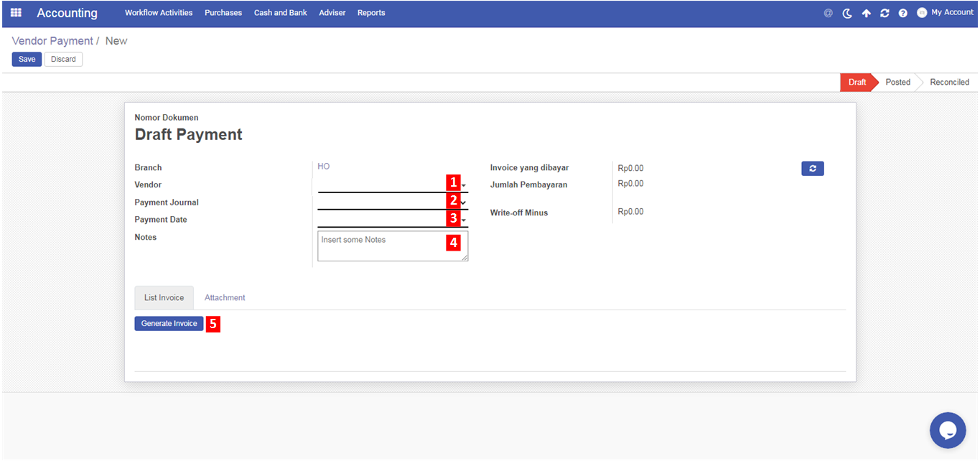Image resolution: width=980 pixels, height=461 pixels.
Task: Expand the Payment Journal dropdown
Action: pos(464,202)
